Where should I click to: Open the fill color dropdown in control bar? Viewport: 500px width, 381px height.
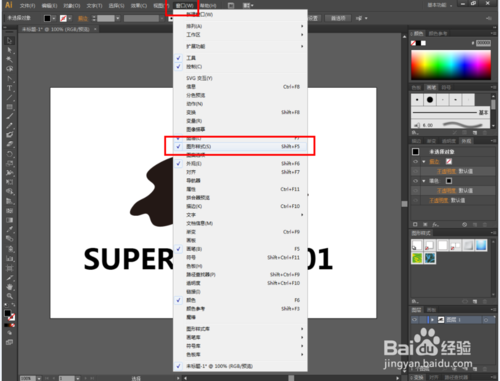click(x=54, y=18)
